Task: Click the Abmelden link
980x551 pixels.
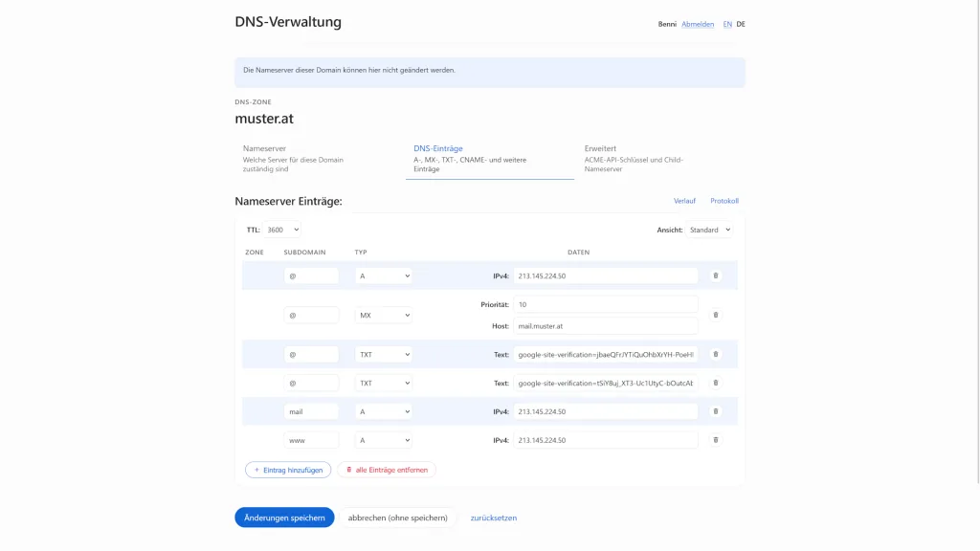Action: click(698, 24)
